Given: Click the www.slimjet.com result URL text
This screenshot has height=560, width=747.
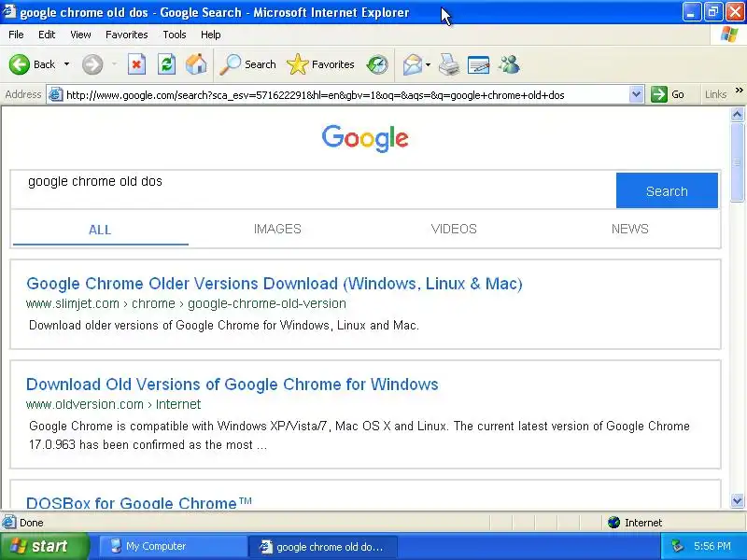Looking at the screenshot, I should tap(186, 303).
